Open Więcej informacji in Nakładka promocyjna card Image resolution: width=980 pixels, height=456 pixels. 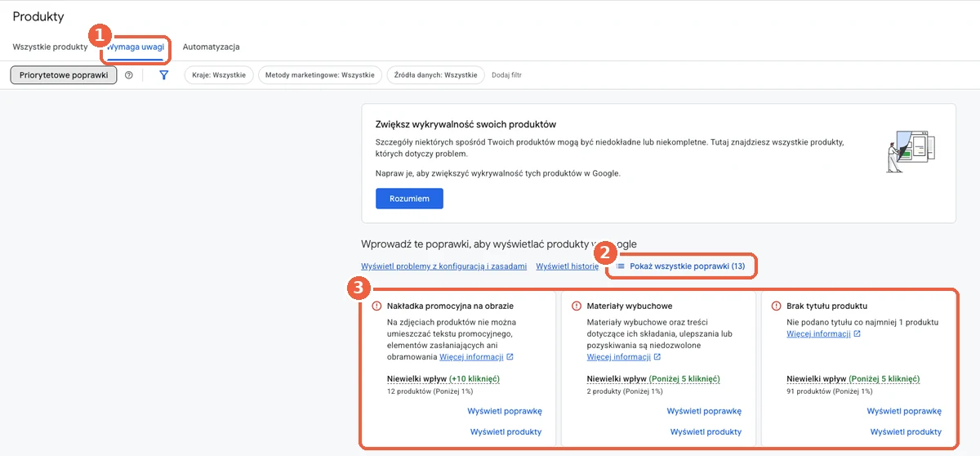(471, 357)
